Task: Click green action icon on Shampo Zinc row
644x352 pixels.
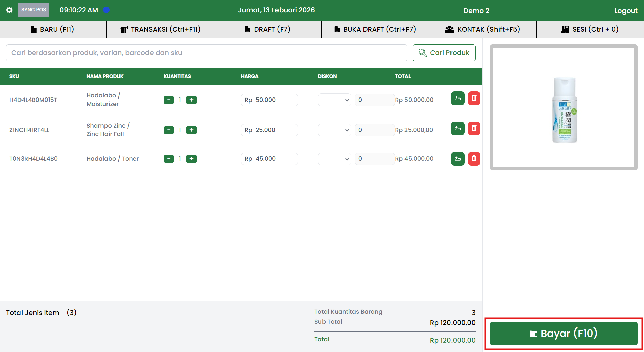Action: tap(457, 129)
